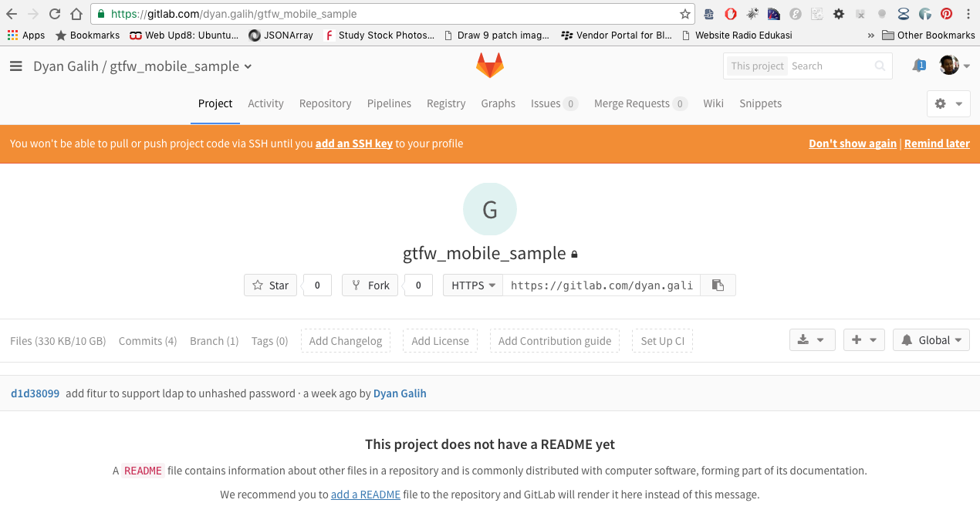Click the search magnifier icon
The image size is (980, 530).
(x=880, y=66)
